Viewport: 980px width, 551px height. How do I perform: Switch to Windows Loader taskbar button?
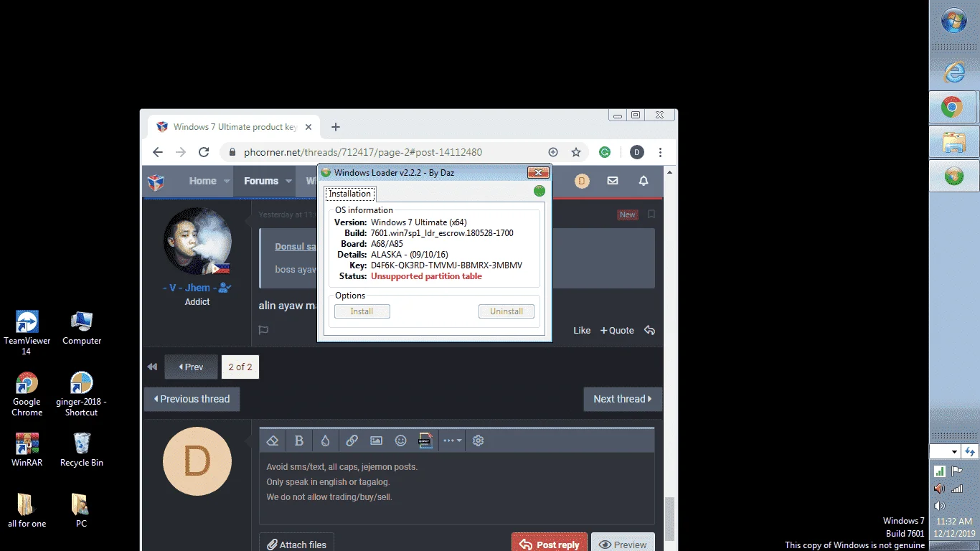954,176
